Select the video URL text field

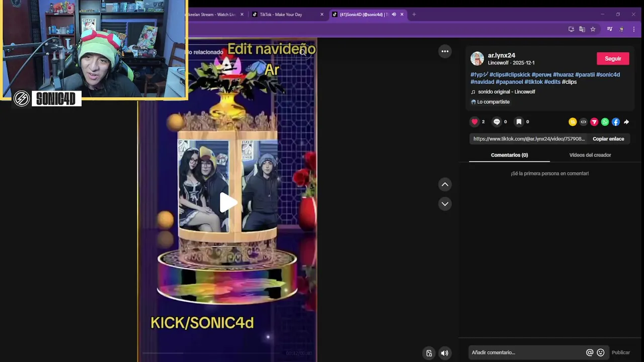529,139
